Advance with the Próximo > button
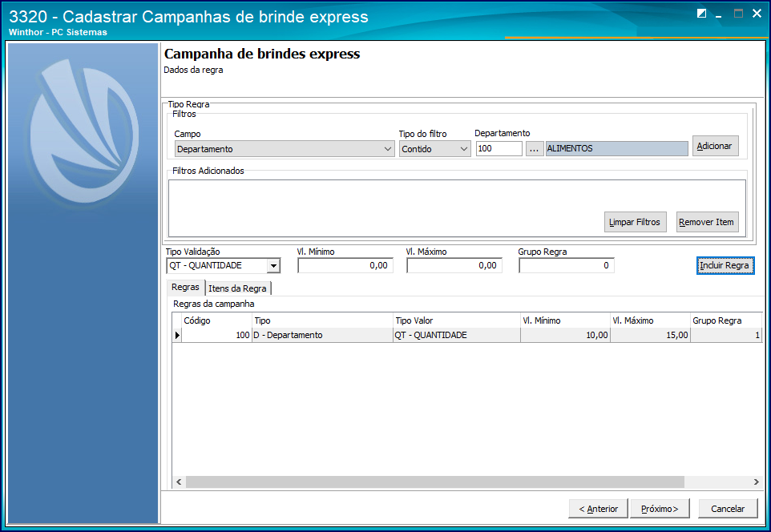 660,509
